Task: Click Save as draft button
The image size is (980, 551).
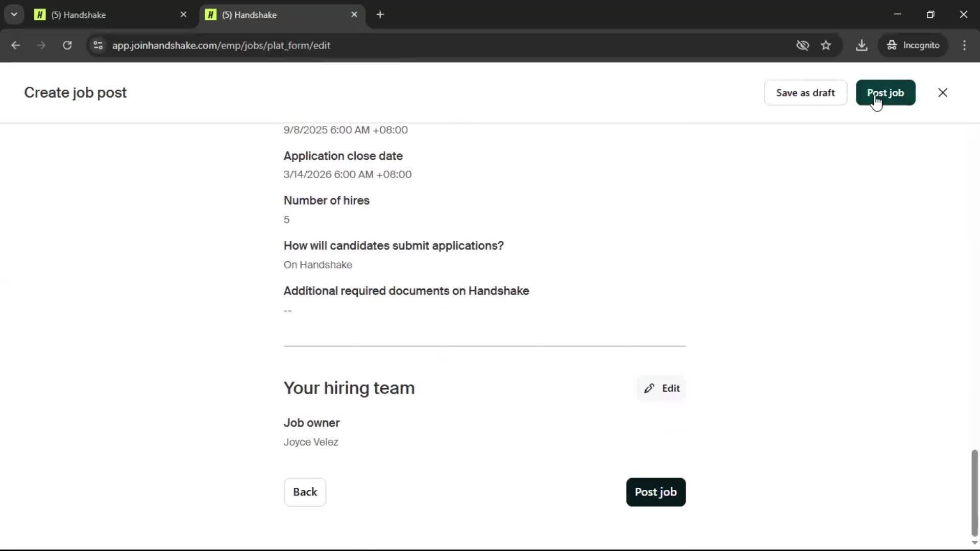Action: click(x=805, y=93)
